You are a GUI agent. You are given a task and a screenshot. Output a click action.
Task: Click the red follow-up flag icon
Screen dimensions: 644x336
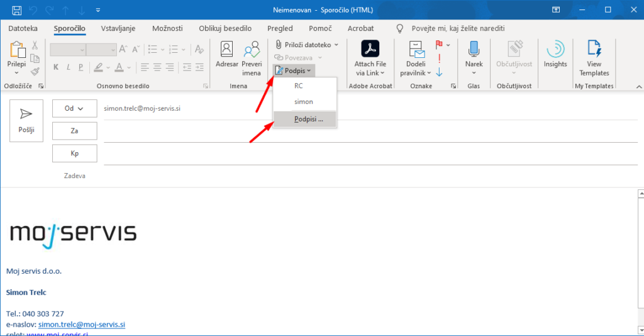pyautogui.click(x=439, y=45)
